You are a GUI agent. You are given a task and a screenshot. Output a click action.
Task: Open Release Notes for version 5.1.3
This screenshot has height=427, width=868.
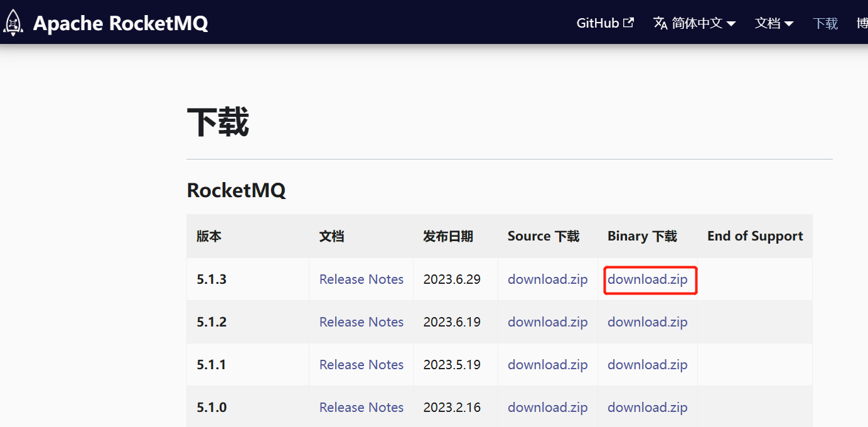click(361, 279)
